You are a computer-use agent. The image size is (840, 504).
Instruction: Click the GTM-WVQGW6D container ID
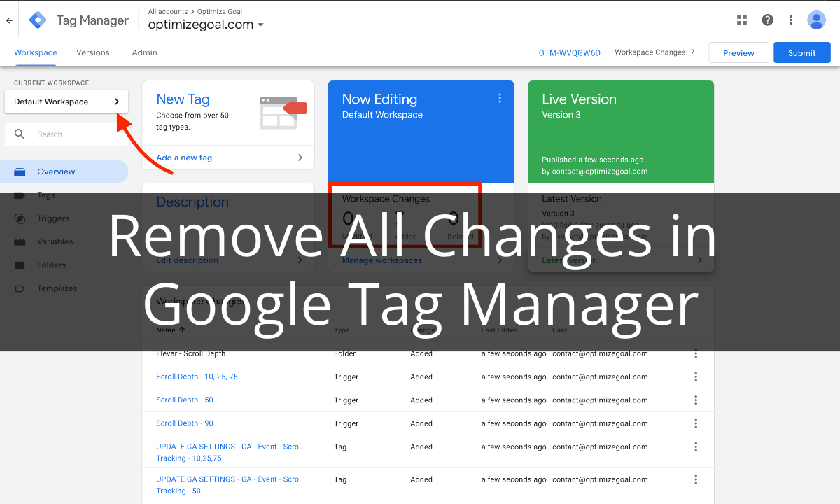click(x=569, y=52)
